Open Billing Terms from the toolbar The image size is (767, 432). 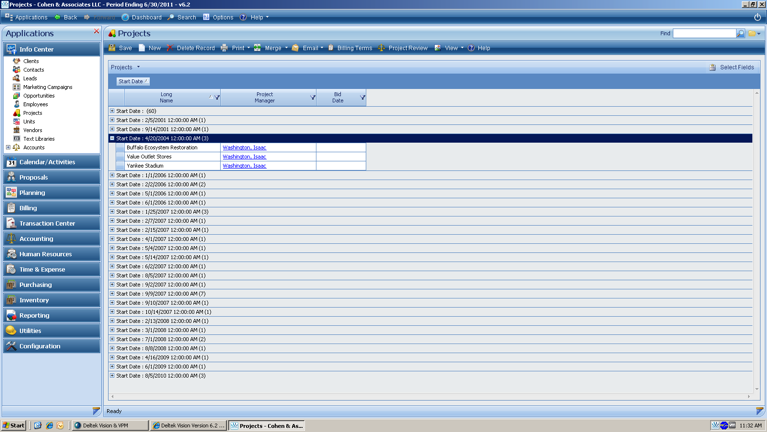click(x=331, y=48)
